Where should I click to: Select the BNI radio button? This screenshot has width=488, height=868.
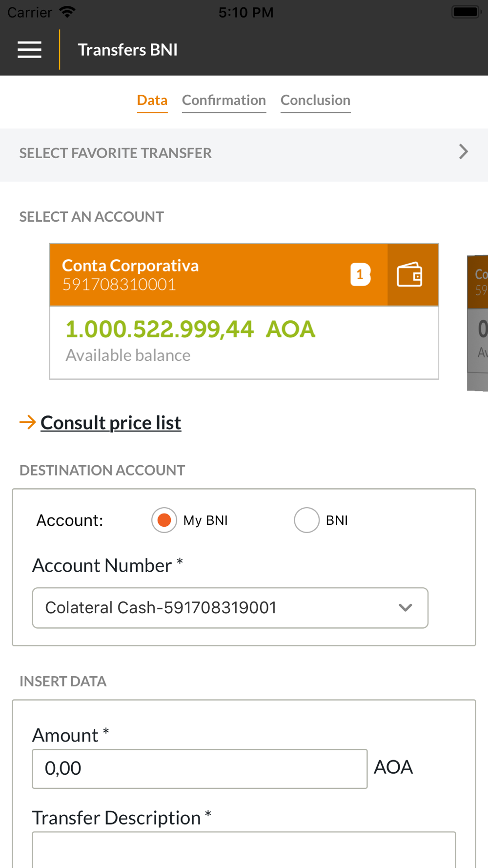tap(306, 520)
